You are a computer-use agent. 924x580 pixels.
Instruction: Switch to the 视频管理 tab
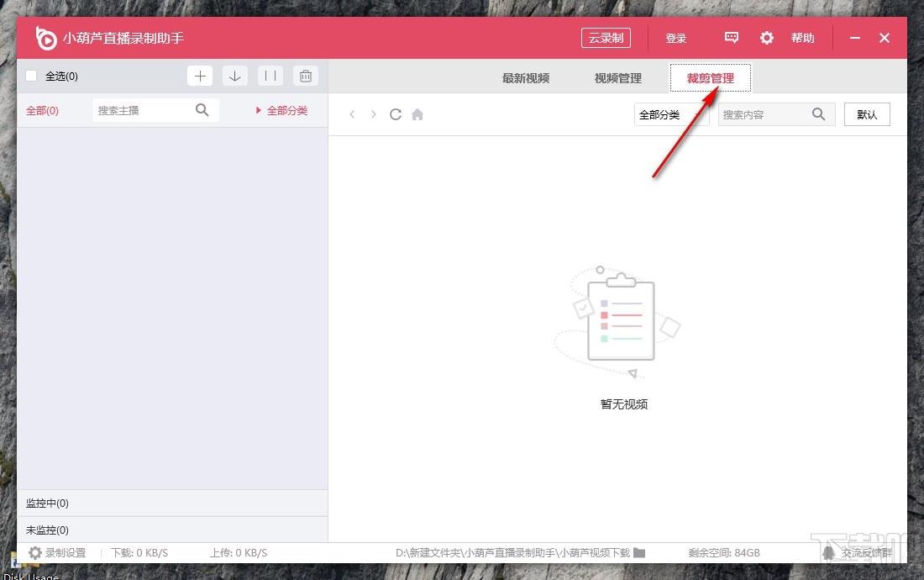point(618,78)
